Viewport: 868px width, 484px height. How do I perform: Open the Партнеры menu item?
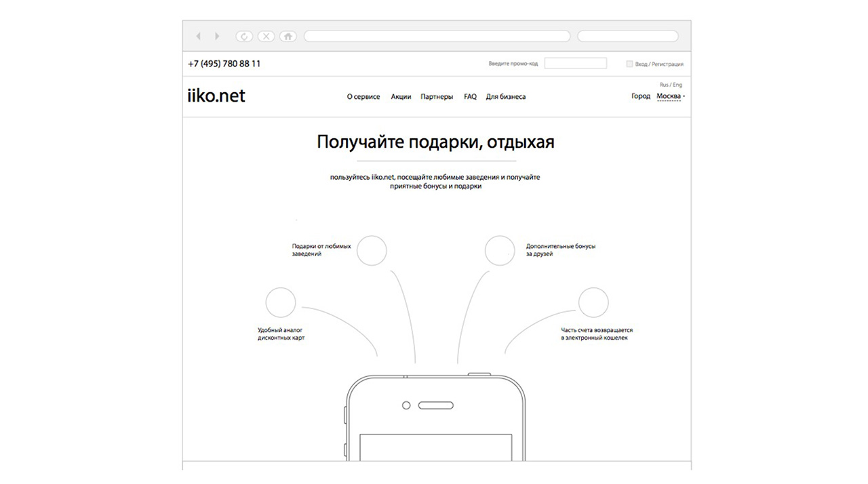point(437,97)
